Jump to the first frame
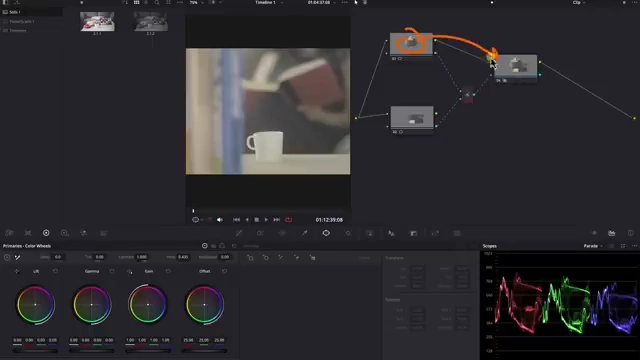This screenshot has height=360, width=640. click(236, 220)
